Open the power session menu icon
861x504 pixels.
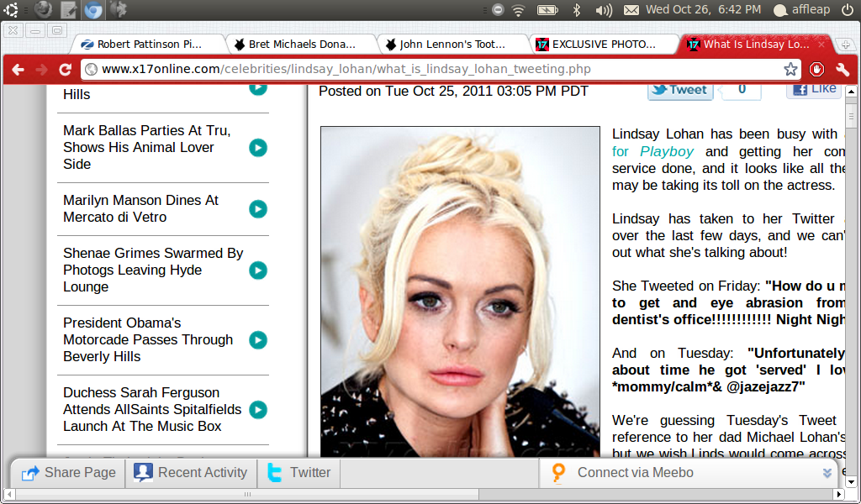pos(848,10)
